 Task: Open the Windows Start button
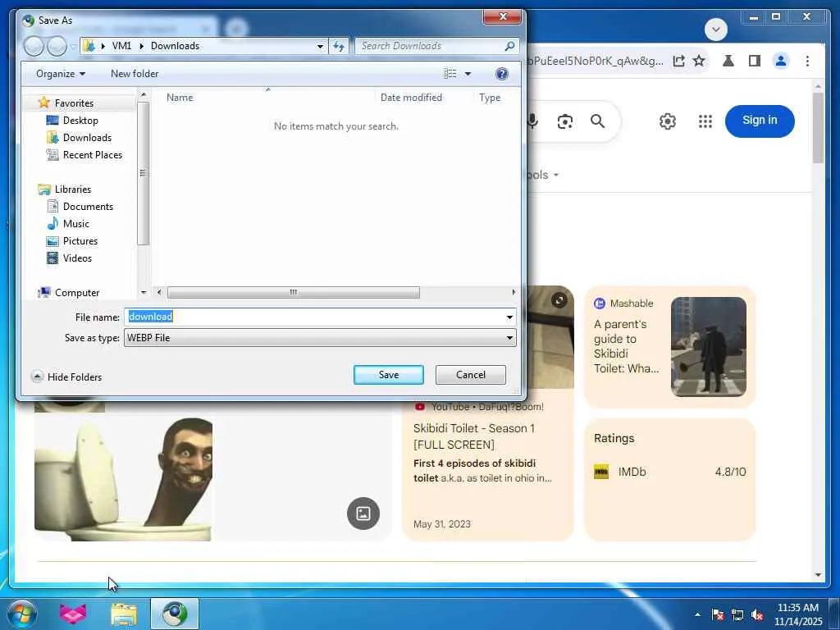(x=22, y=614)
